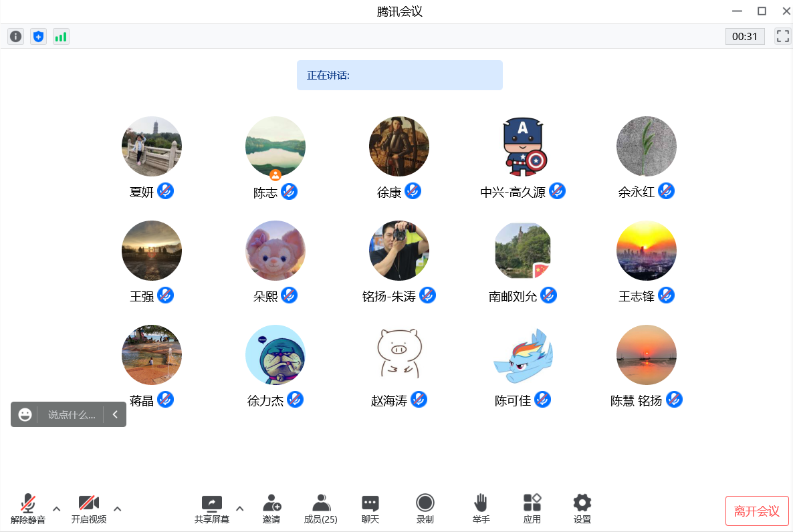
Task: Expand the video options arrow
Action: (118, 509)
